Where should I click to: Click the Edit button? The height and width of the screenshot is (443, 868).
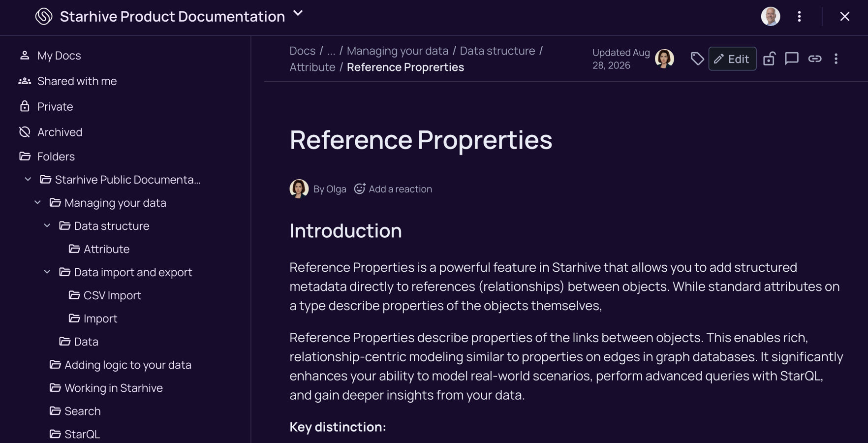pos(732,59)
